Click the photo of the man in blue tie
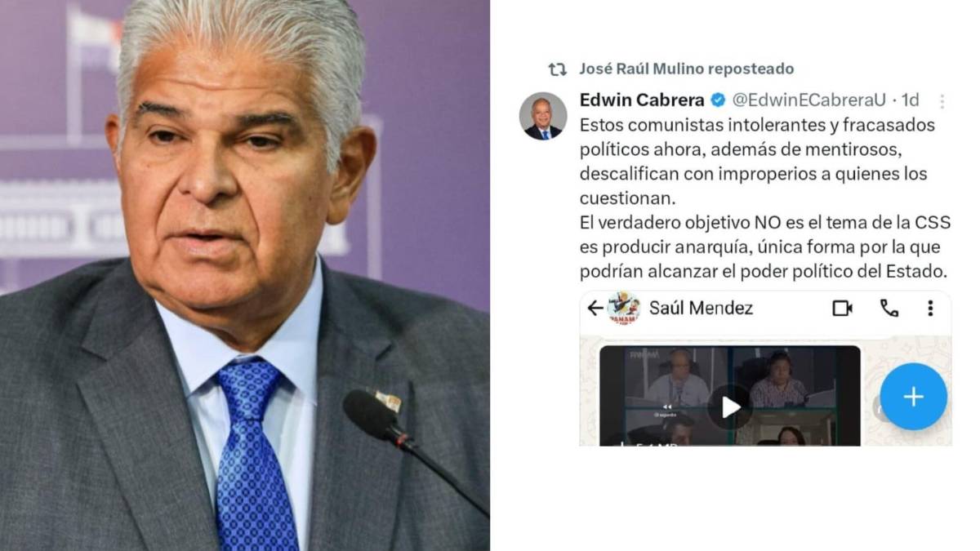 245,275
